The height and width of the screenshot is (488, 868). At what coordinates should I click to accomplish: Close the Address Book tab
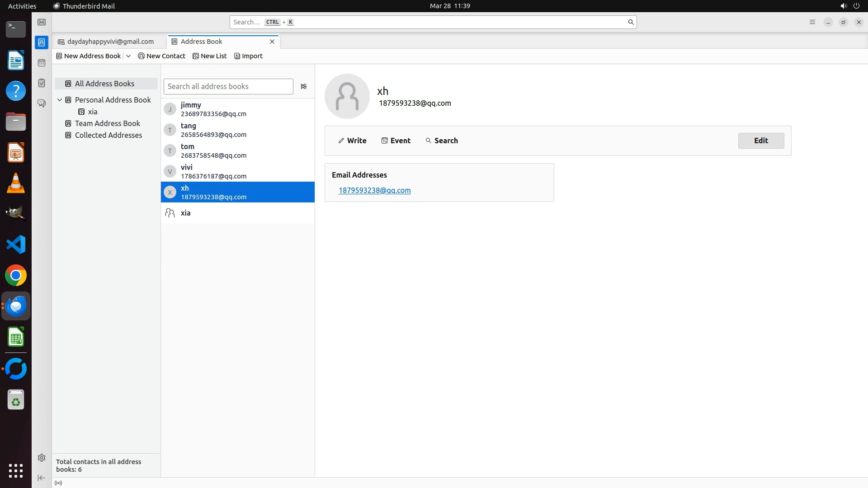pos(272,42)
